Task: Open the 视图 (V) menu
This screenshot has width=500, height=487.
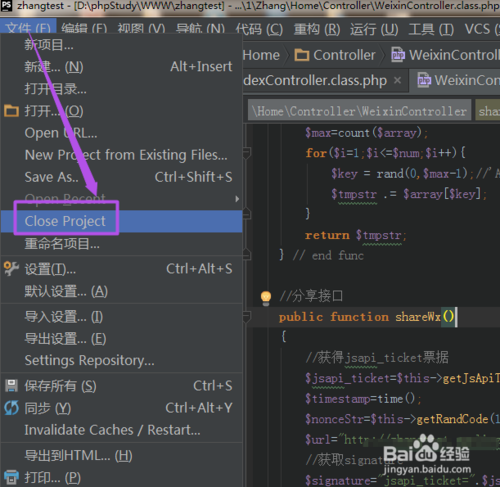Action: coord(141,29)
